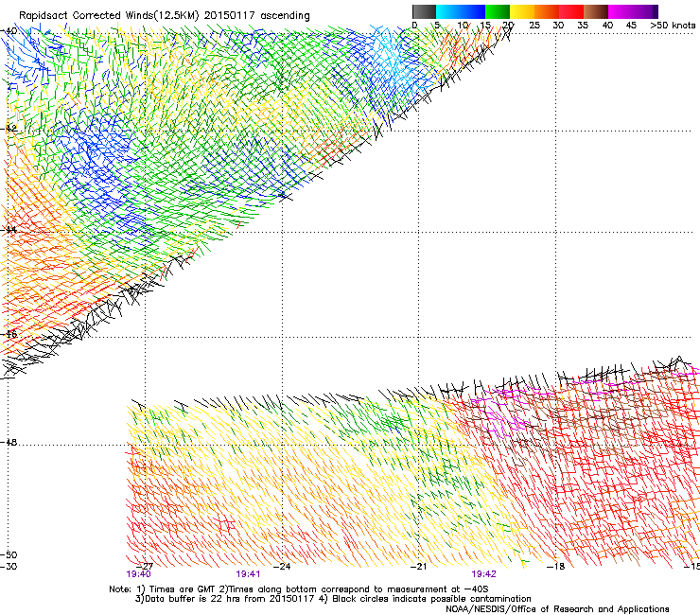Click the purple time label 19:42
The image size is (700, 615).
pyautogui.click(x=484, y=574)
